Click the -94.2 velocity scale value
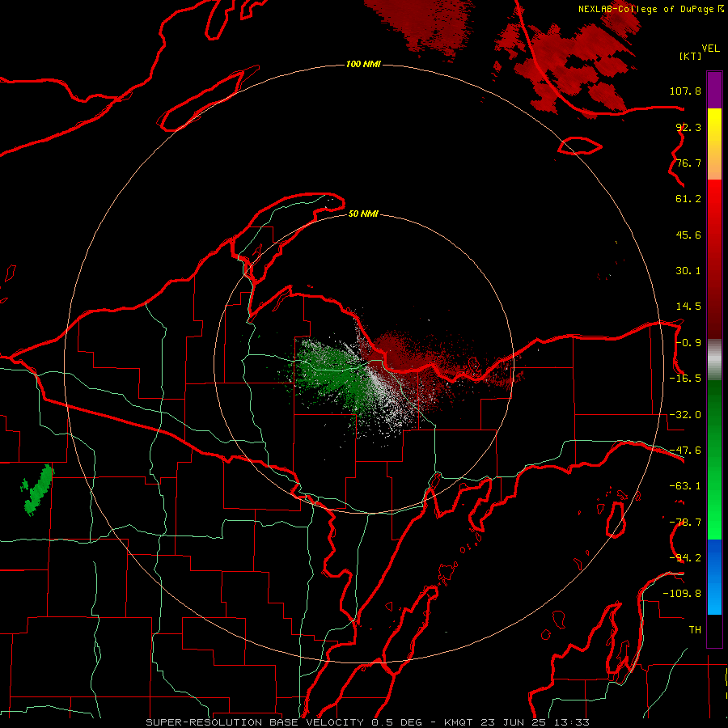This screenshot has width=728, height=728. click(685, 558)
